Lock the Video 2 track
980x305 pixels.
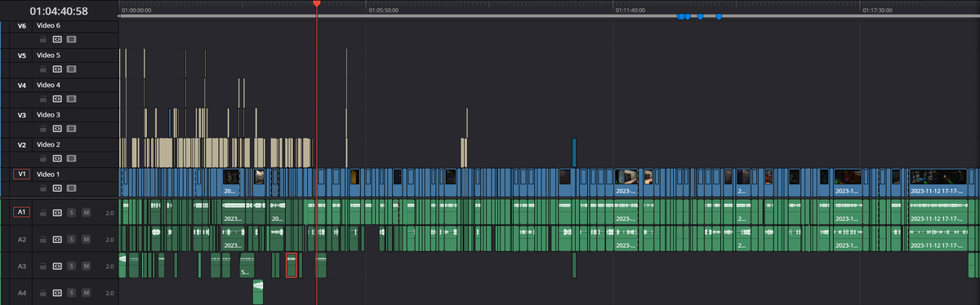(43, 158)
